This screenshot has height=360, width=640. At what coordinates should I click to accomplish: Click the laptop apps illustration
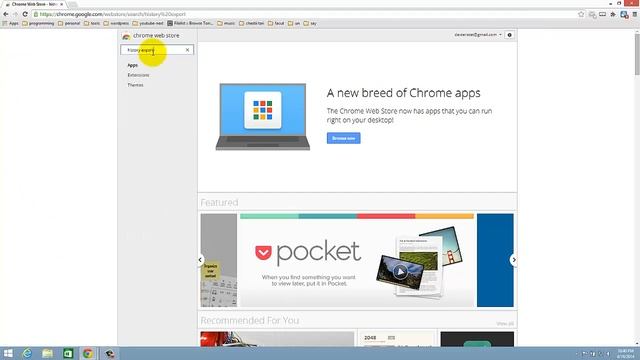coord(262,117)
